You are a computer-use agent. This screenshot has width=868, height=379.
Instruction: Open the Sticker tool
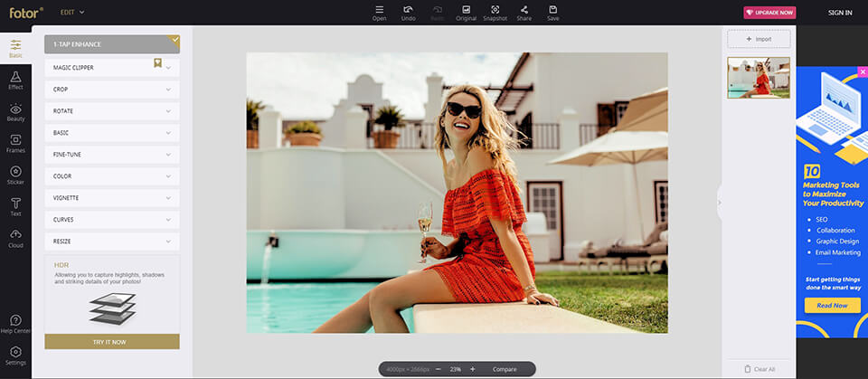(15, 173)
